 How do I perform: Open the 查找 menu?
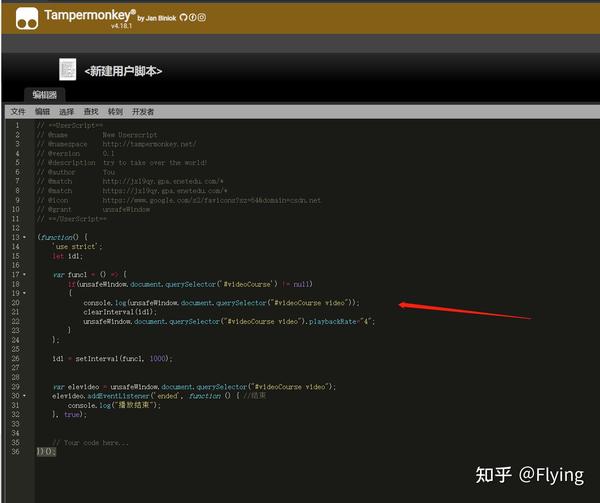[x=91, y=112]
